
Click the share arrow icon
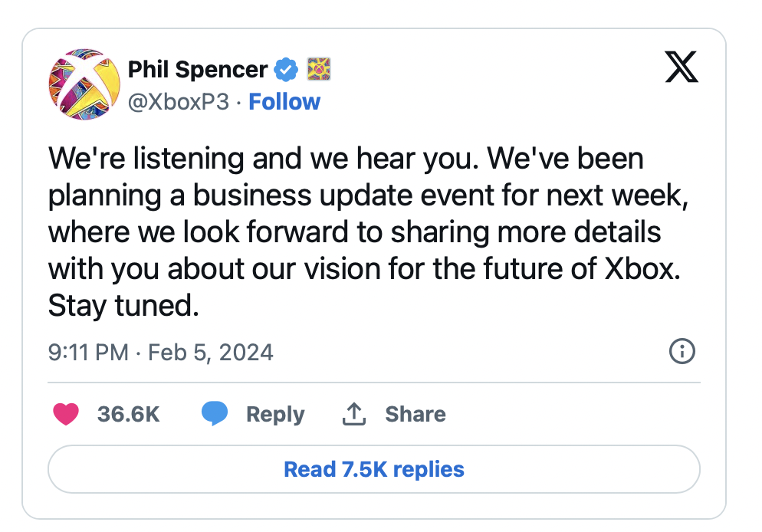click(x=353, y=415)
